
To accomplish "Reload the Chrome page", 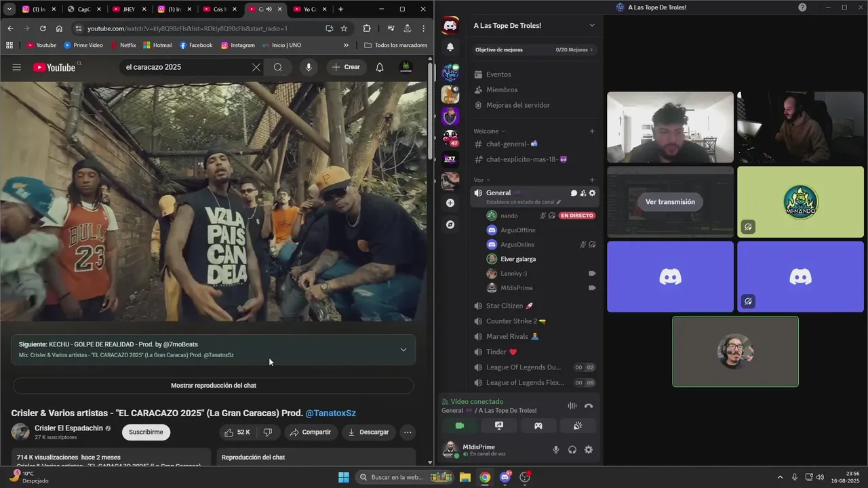I will [43, 28].
